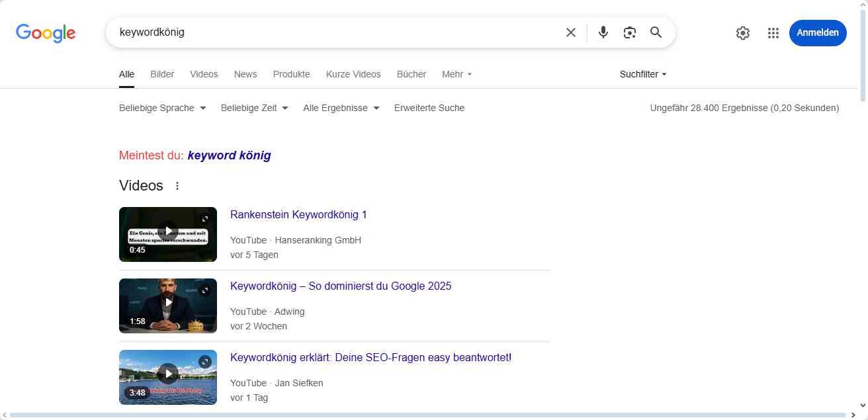Click the results count text Ungefähr 28.400 Ergebnisse
Viewport: 868px width, 420px height.
tap(744, 108)
